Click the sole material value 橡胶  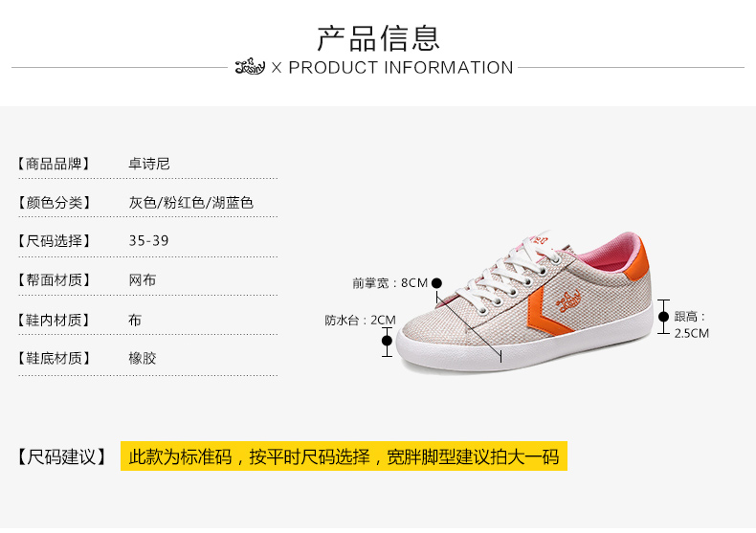143,358
